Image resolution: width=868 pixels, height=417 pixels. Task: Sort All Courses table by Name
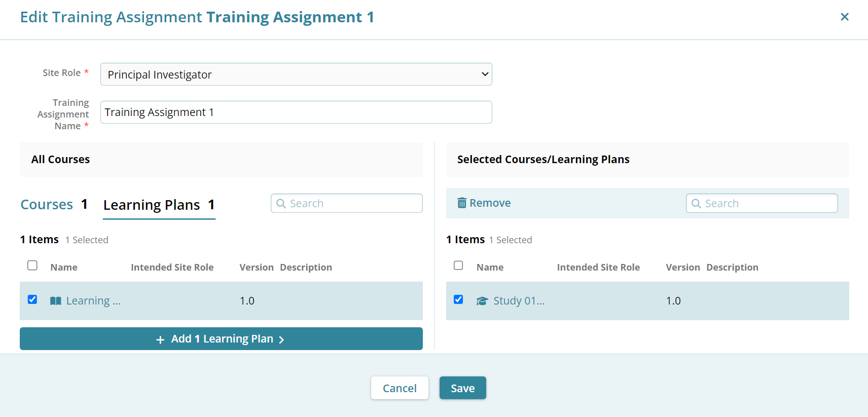(64, 267)
